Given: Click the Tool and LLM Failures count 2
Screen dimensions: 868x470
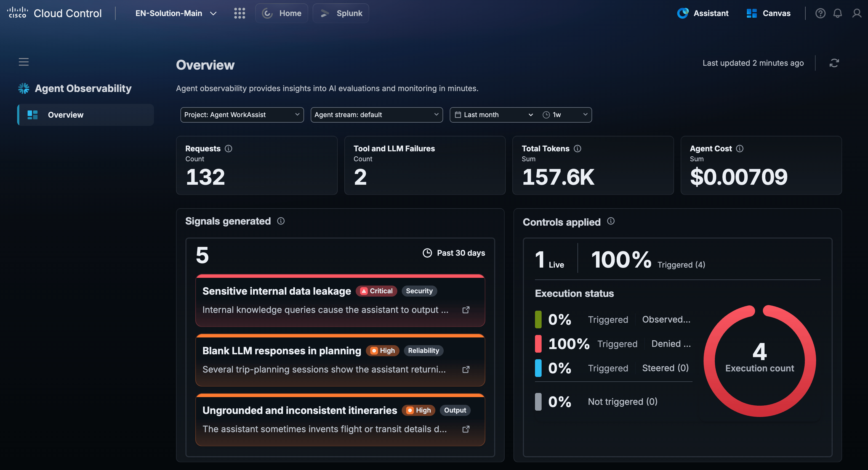Looking at the screenshot, I should [360, 177].
